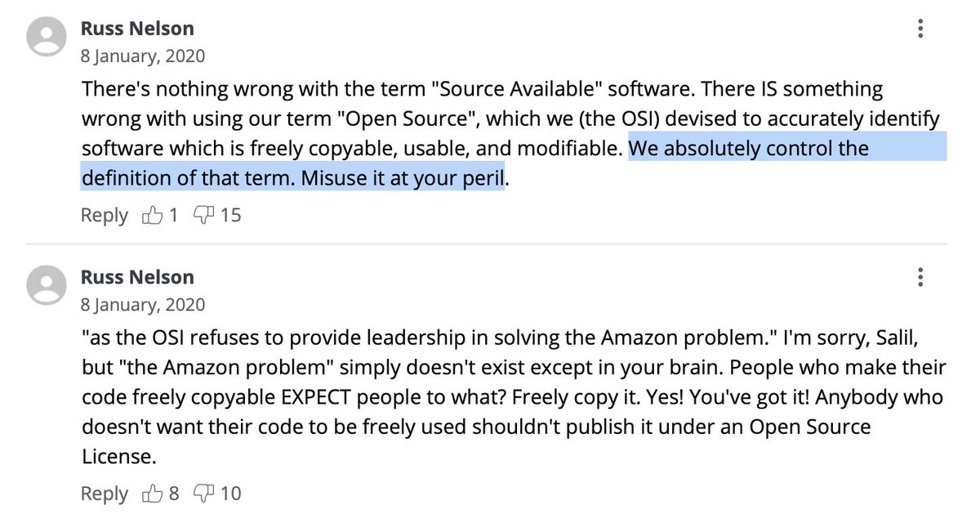Click the first comment's 8 January, 2020 date

(143, 57)
